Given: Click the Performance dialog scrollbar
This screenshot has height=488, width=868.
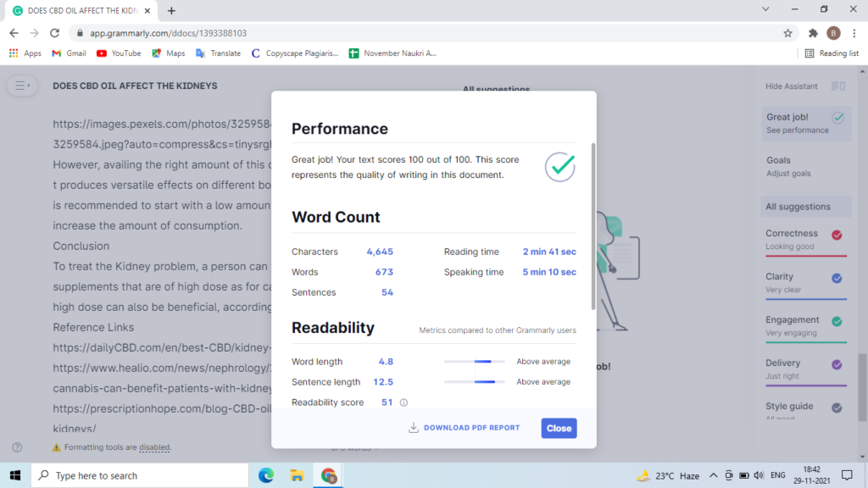Looking at the screenshot, I should tap(593, 225).
